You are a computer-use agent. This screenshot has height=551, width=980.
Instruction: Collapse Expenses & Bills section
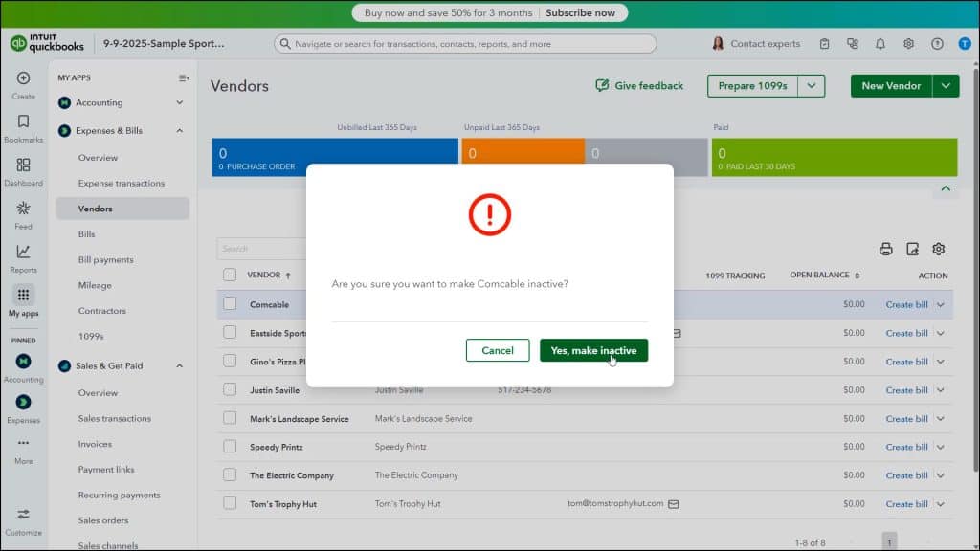pos(179,130)
